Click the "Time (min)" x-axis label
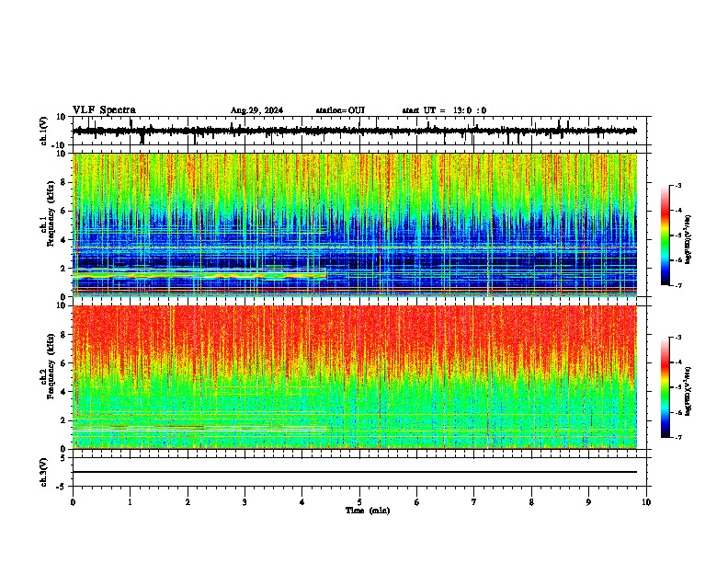728x563 pixels. pyautogui.click(x=368, y=511)
